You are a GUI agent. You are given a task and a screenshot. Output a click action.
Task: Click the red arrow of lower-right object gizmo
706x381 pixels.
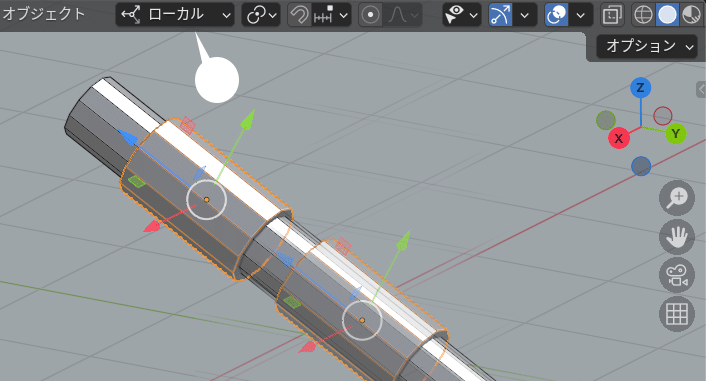pyautogui.click(x=308, y=346)
